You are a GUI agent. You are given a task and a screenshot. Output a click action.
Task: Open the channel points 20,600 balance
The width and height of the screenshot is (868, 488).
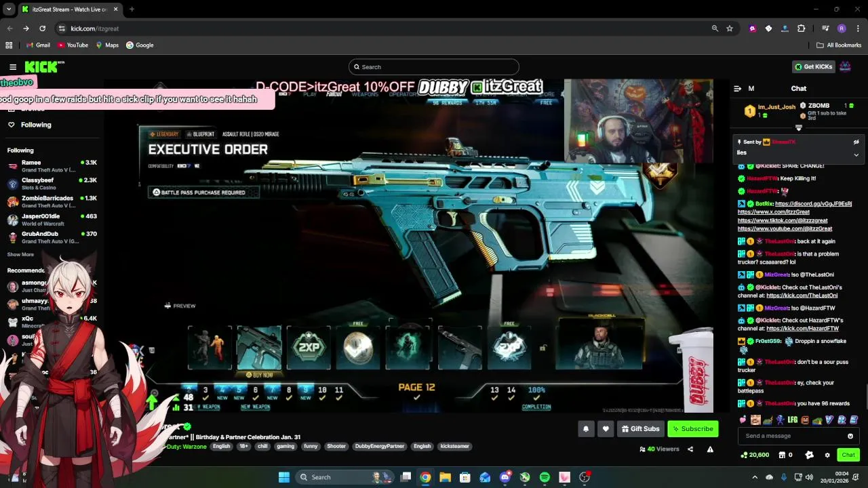click(755, 455)
